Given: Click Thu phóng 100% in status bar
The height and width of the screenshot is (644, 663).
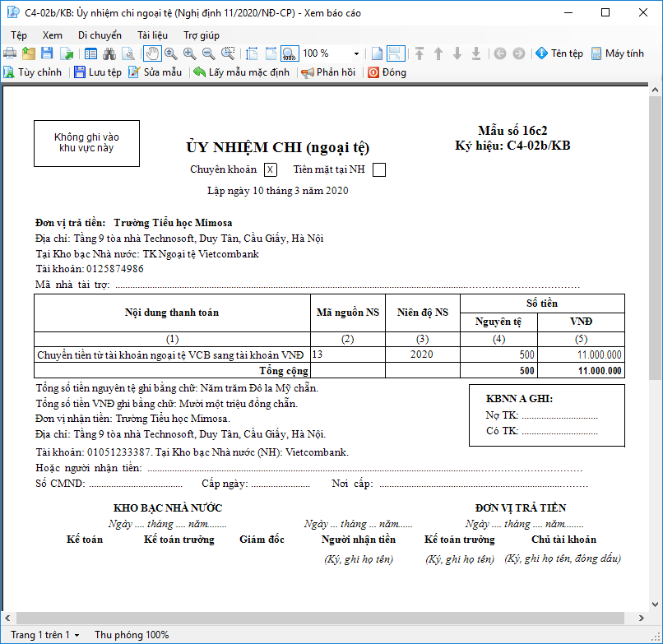Looking at the screenshot, I should point(132,635).
